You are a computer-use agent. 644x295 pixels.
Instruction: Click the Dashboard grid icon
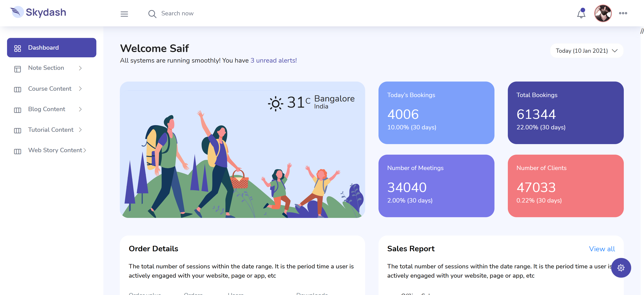tap(18, 48)
